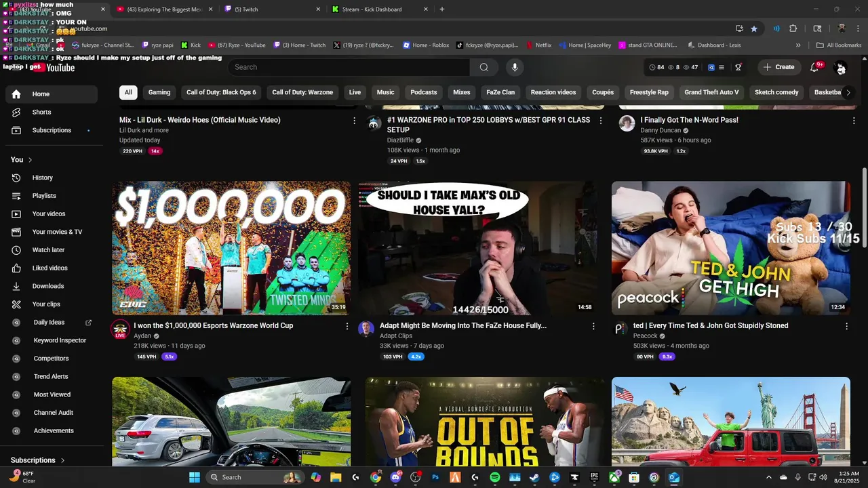Open the Peacock channel link
868x488 pixels.
(646, 335)
